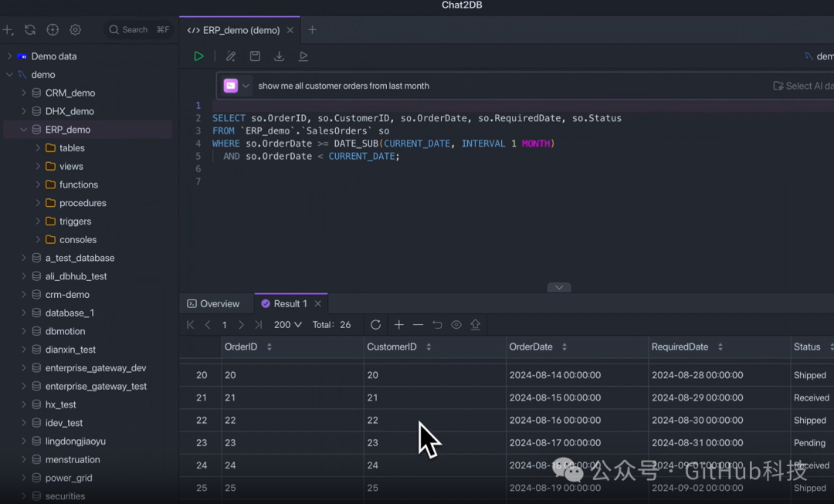
Task: Toggle sorting on the OrderDate column
Action: click(564, 347)
